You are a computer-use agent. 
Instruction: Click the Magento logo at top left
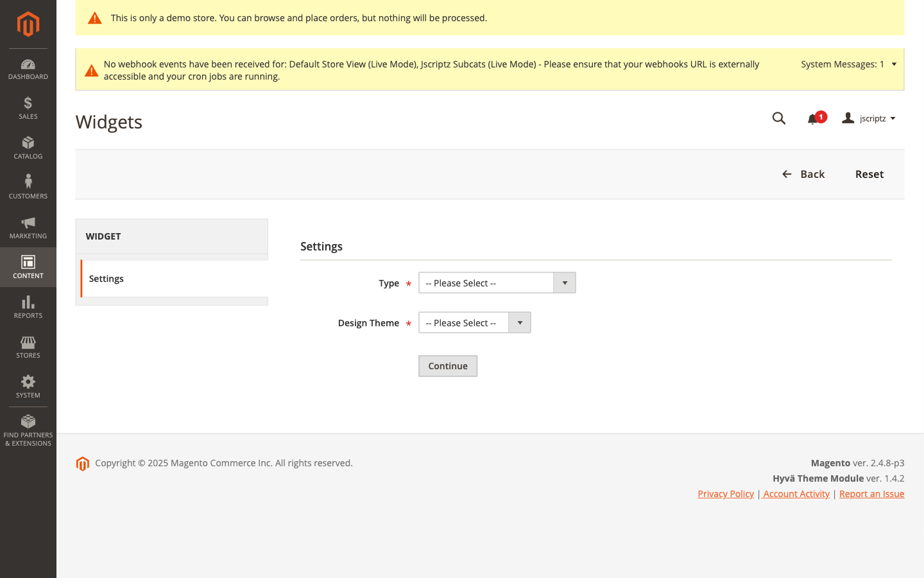coord(28,24)
